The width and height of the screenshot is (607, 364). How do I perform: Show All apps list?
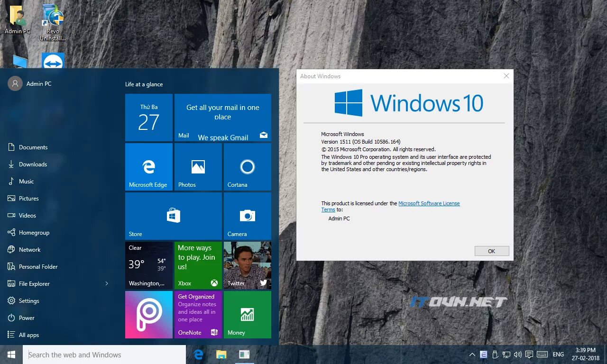[x=23, y=335]
